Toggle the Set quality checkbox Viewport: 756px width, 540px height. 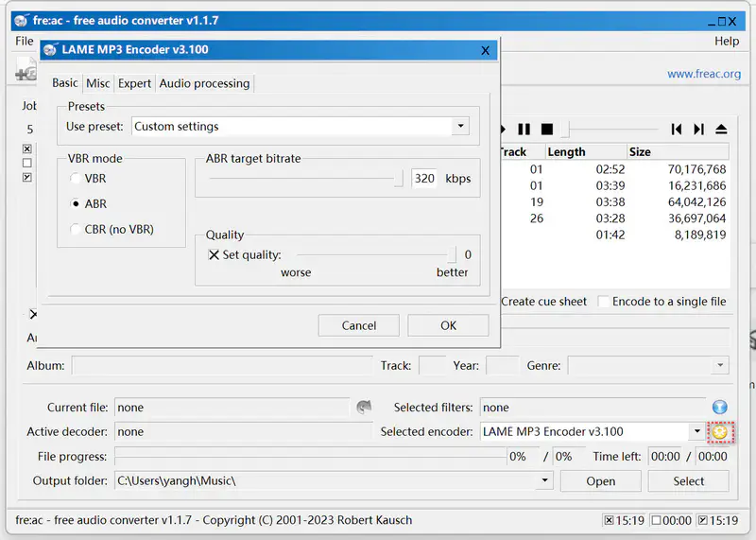pyautogui.click(x=214, y=254)
